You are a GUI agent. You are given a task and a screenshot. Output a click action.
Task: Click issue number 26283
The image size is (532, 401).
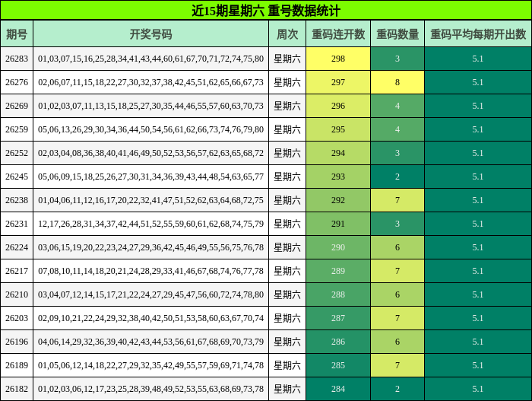click(x=17, y=59)
